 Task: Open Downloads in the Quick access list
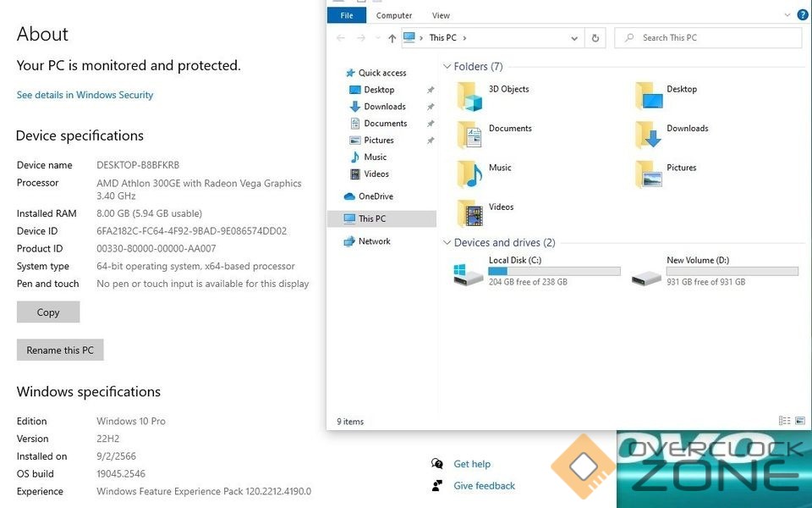click(x=384, y=107)
